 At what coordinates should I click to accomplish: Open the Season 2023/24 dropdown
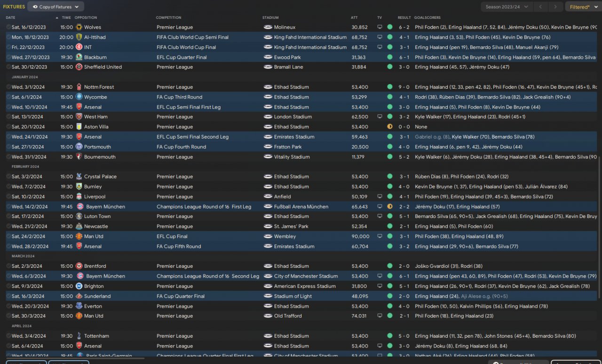pyautogui.click(x=507, y=7)
